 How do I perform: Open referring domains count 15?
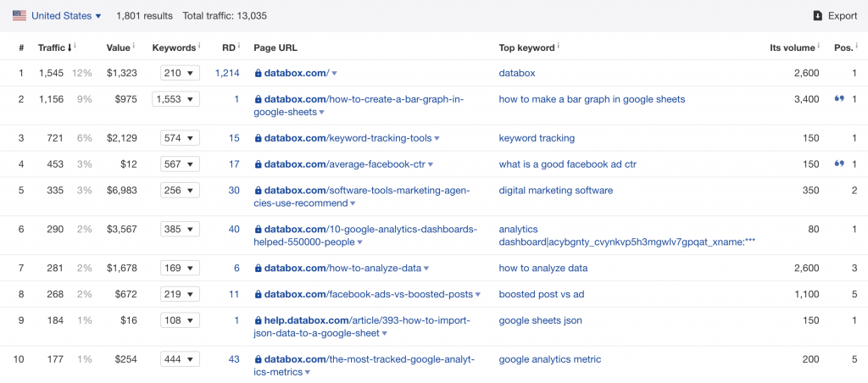(234, 138)
